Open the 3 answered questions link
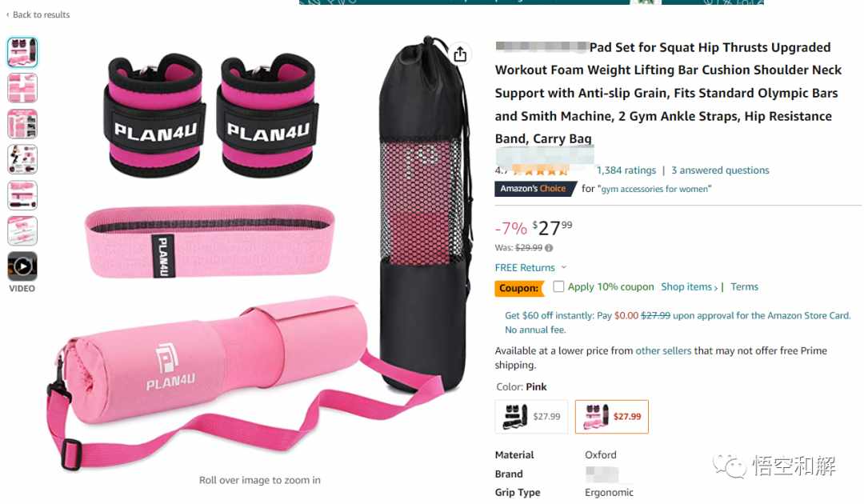Screen dimensions: 864x504 pyautogui.click(x=720, y=170)
